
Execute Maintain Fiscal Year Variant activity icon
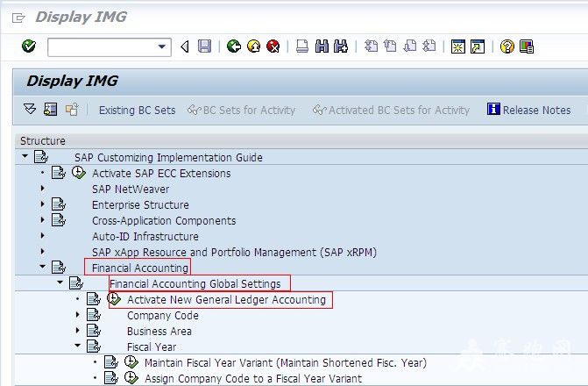pos(131,361)
